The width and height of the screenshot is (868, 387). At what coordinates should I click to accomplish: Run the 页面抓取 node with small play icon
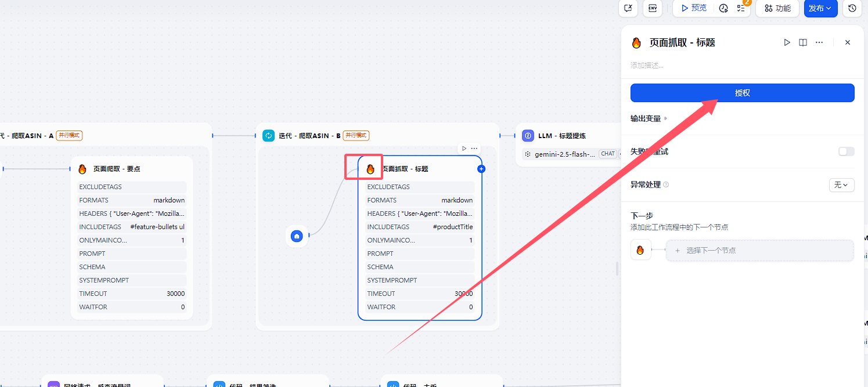point(464,149)
